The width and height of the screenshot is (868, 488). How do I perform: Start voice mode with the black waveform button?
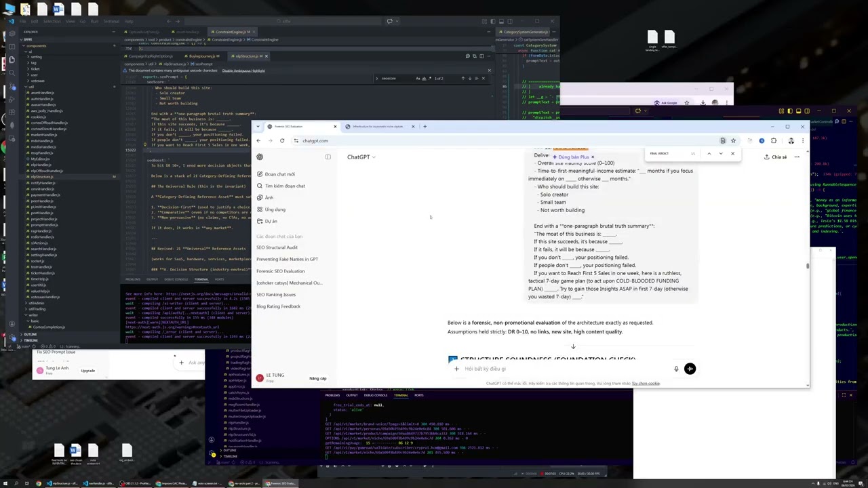690,369
